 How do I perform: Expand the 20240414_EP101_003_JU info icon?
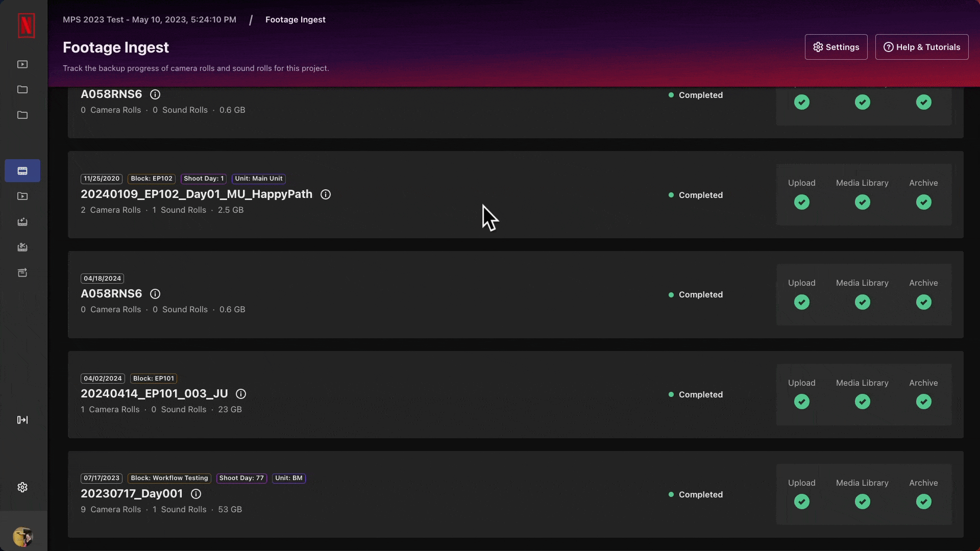[240, 393]
